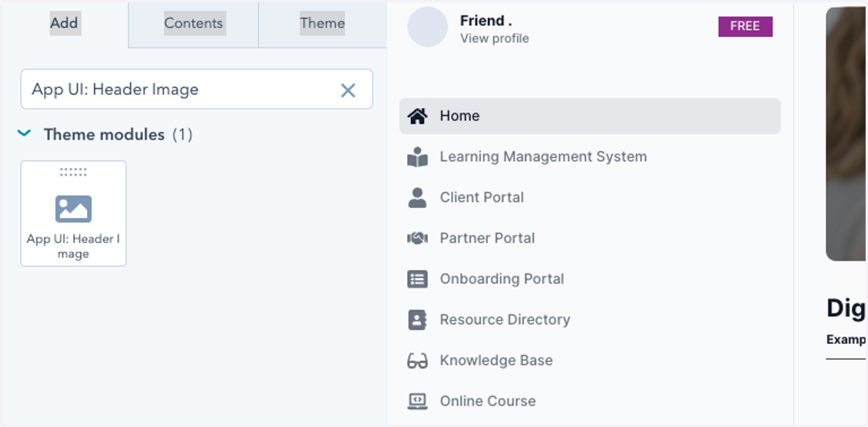
Task: Select Online Course menu entry
Action: tap(590, 401)
